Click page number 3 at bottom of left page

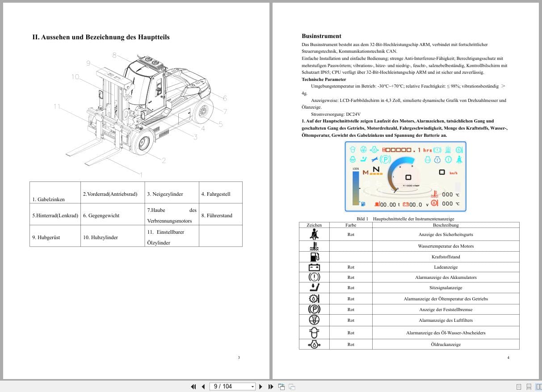click(239, 358)
